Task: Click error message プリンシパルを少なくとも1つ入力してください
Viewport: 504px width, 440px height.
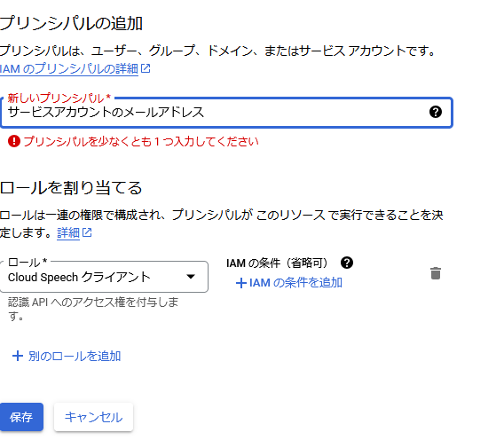Action: point(141,141)
